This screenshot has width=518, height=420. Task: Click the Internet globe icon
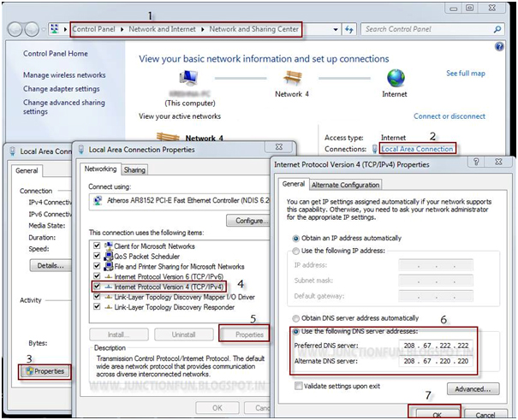[x=395, y=79]
